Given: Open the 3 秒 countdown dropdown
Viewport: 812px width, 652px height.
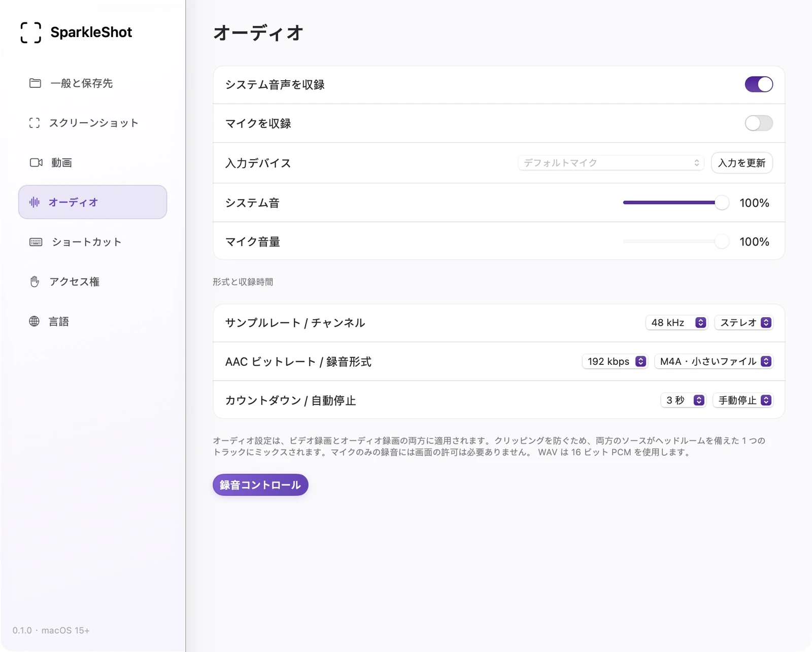Looking at the screenshot, I should point(683,400).
